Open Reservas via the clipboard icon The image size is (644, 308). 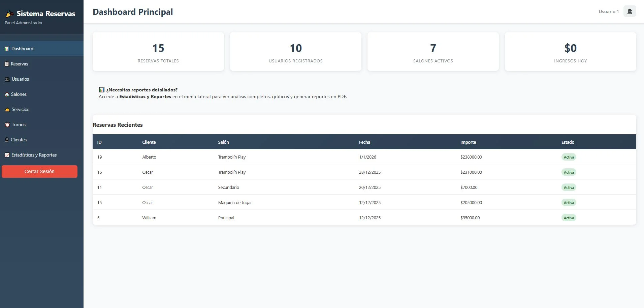[7, 63]
